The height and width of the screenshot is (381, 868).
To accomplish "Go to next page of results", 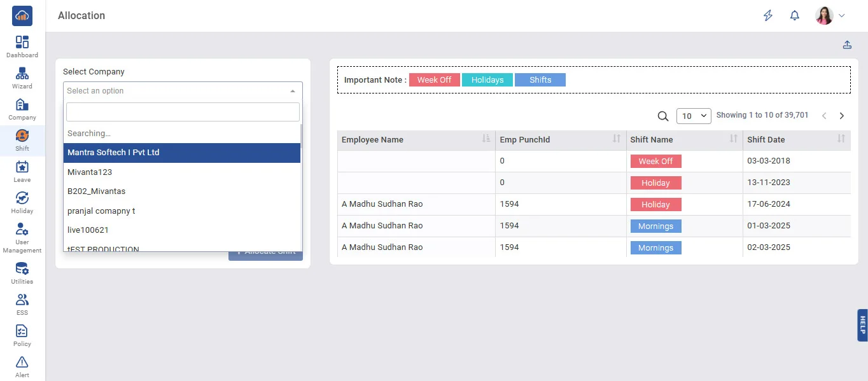I will pyautogui.click(x=842, y=116).
